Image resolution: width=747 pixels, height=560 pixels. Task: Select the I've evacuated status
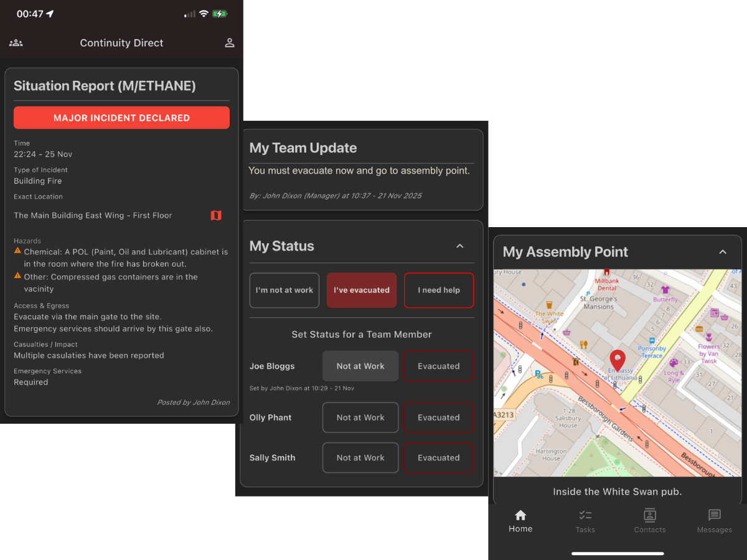pyautogui.click(x=361, y=290)
